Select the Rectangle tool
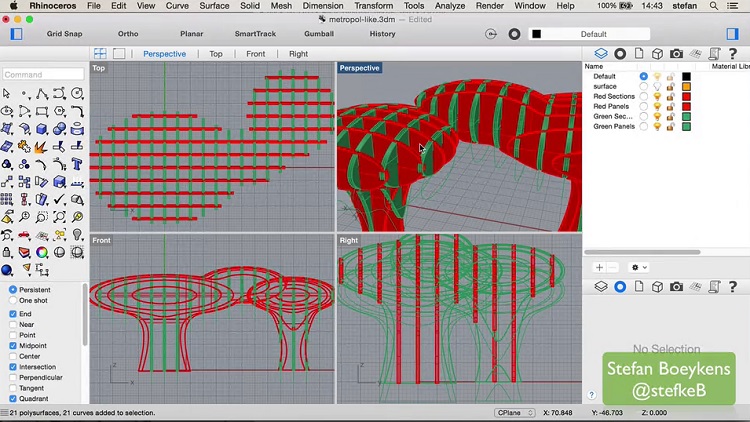The height and width of the screenshot is (422, 750). [x=42, y=111]
